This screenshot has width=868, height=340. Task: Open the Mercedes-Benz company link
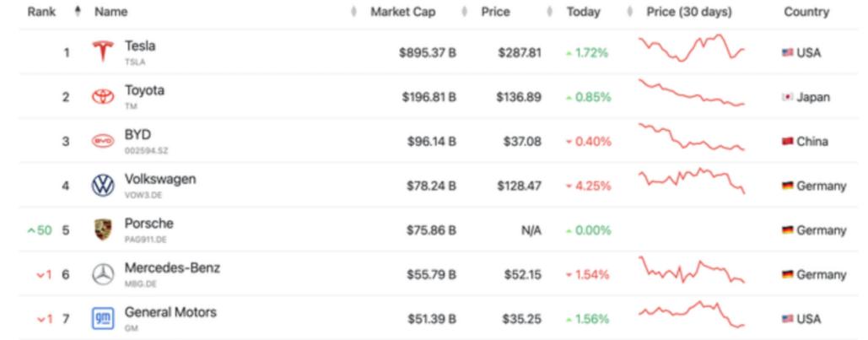[x=172, y=268]
